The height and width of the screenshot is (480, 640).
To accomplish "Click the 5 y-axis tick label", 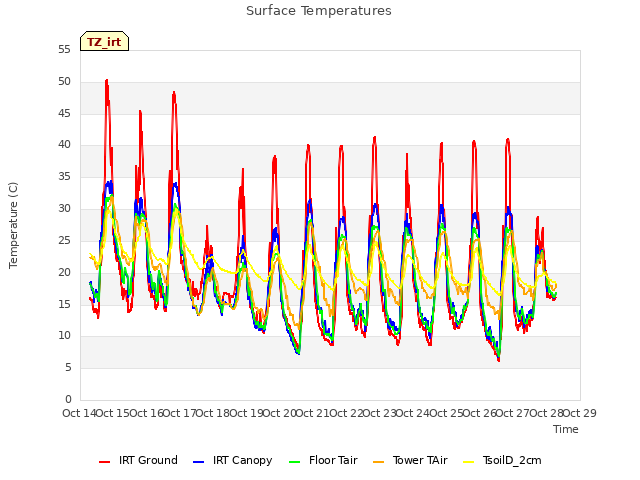I will 68,368.
